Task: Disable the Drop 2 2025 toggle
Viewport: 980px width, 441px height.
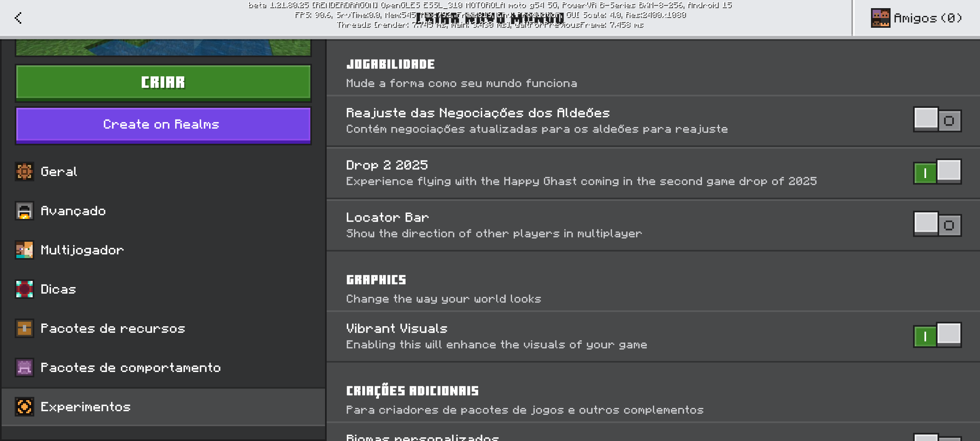Action: pos(937,172)
